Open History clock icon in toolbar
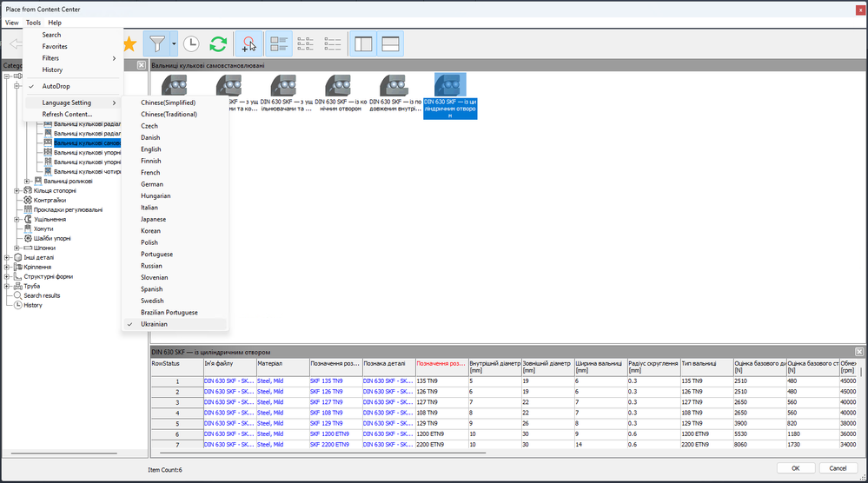 191,43
